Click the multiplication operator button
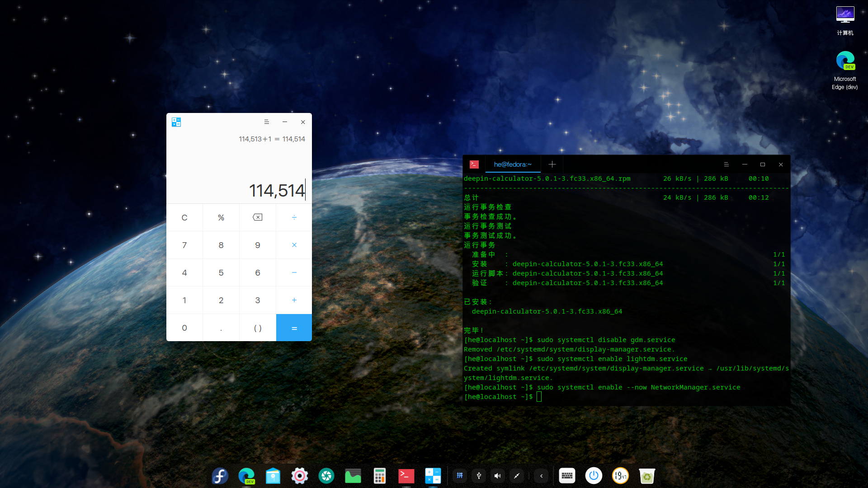 point(294,245)
